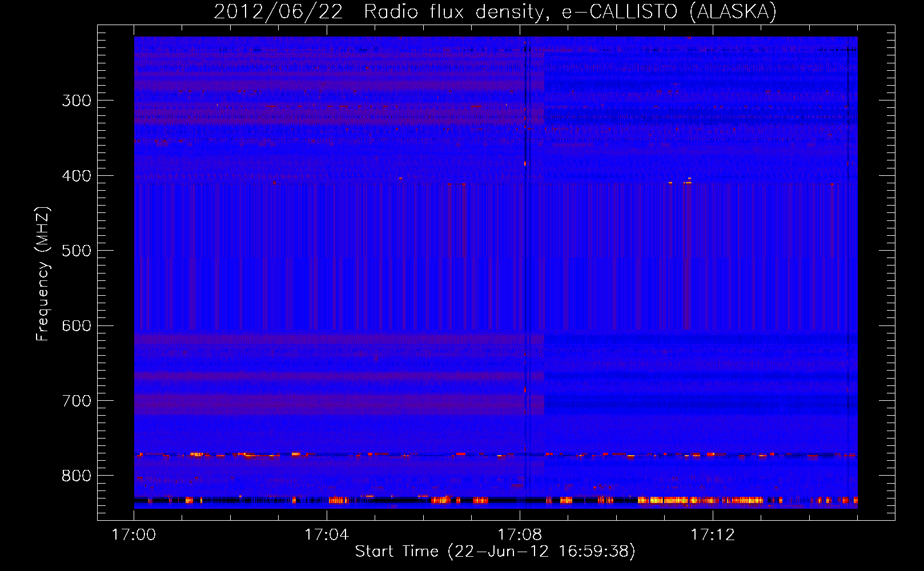The height and width of the screenshot is (571, 924).
Task: Click the plot title mentioning e-CALLISTO (ALASKA)
Action: pos(495,11)
